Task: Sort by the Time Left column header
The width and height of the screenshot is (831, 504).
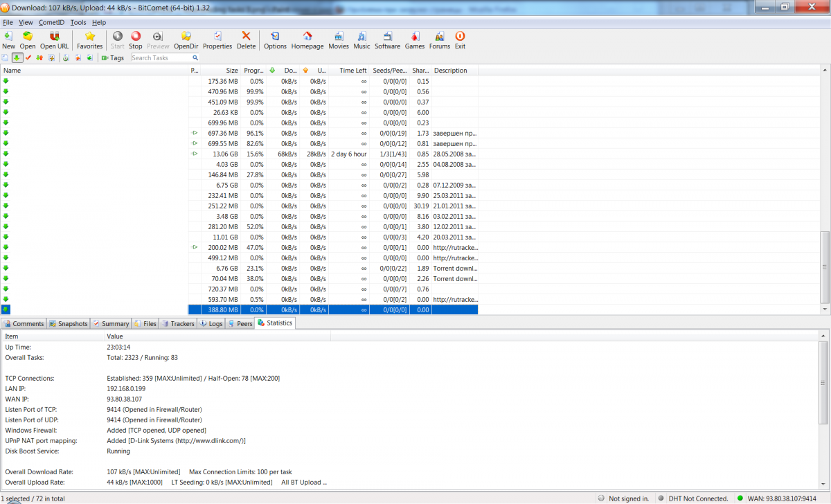Action: (348, 71)
